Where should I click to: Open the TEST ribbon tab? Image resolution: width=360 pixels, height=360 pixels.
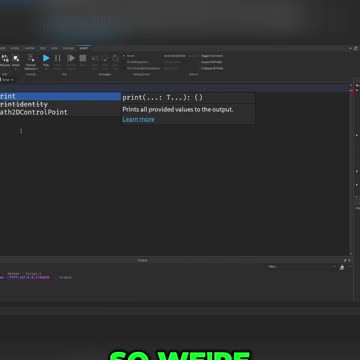(x=43, y=48)
